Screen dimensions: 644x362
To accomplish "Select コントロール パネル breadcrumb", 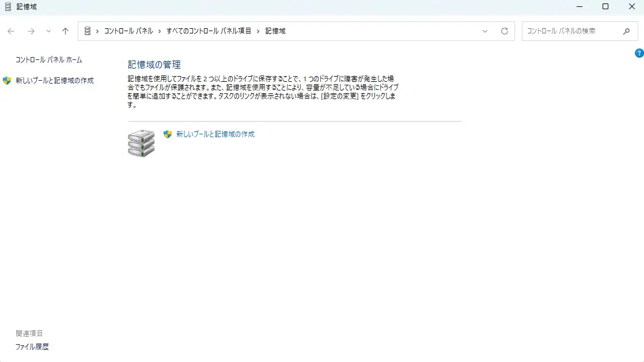I will [x=128, y=31].
